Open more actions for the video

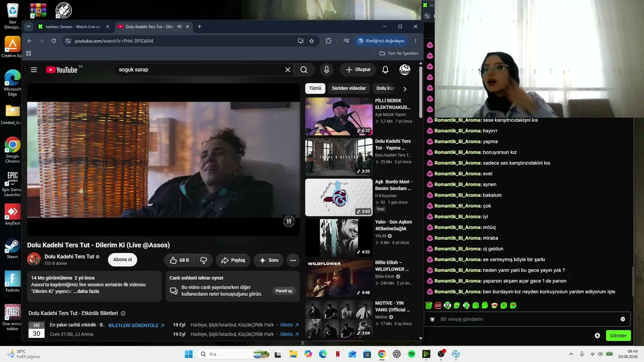click(x=293, y=260)
